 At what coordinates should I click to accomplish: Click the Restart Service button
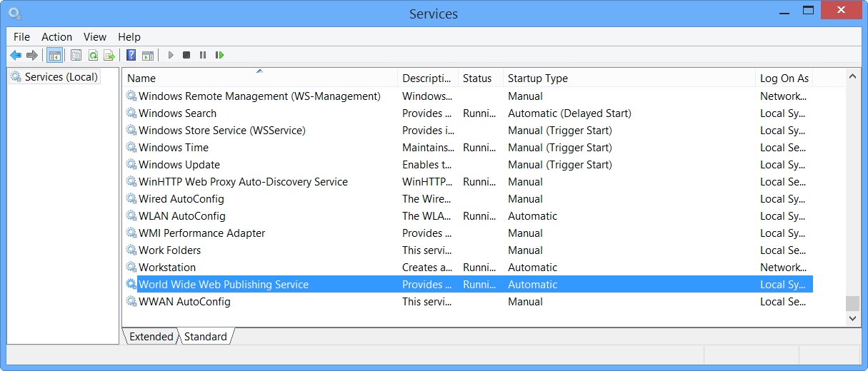[x=219, y=55]
